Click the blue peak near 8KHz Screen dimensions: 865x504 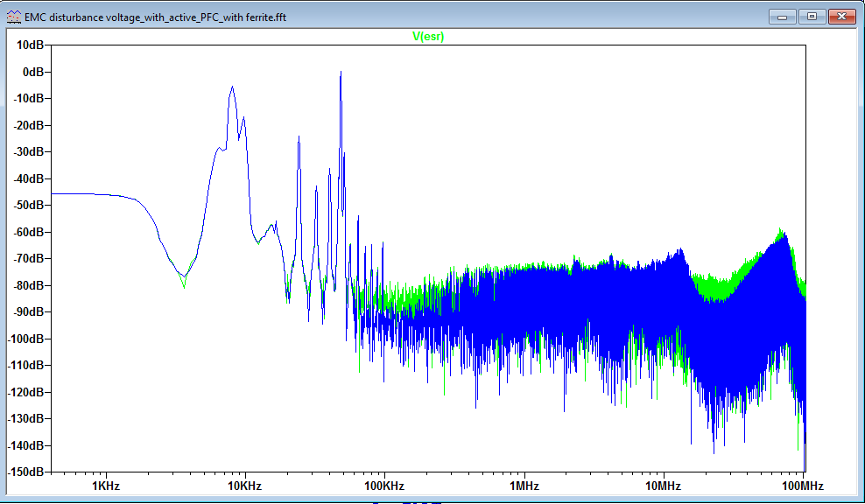[232, 87]
